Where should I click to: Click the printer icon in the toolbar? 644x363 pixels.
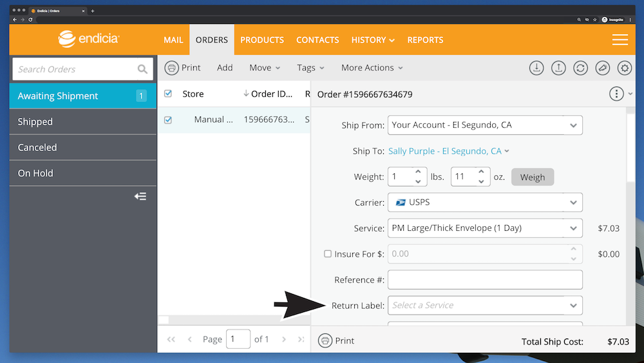tap(172, 68)
